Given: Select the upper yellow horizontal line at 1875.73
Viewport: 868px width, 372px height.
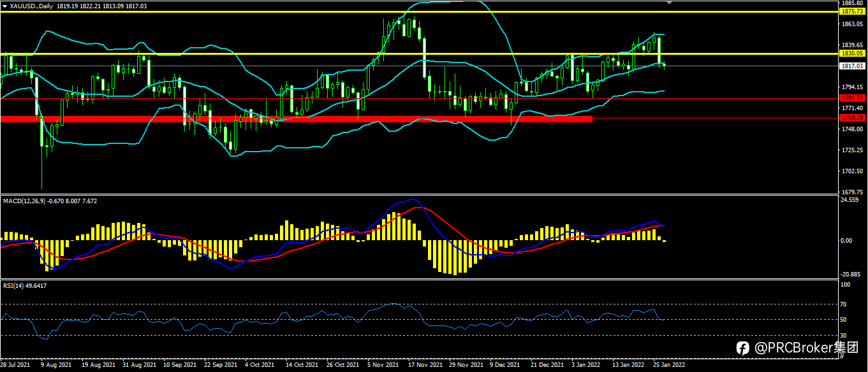Looking at the screenshot, I should (x=418, y=11).
